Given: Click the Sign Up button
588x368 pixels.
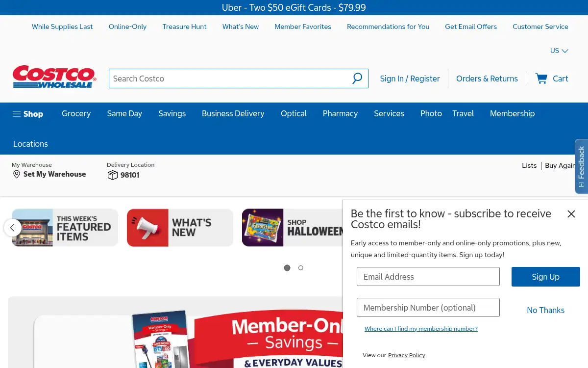Looking at the screenshot, I should [546, 277].
